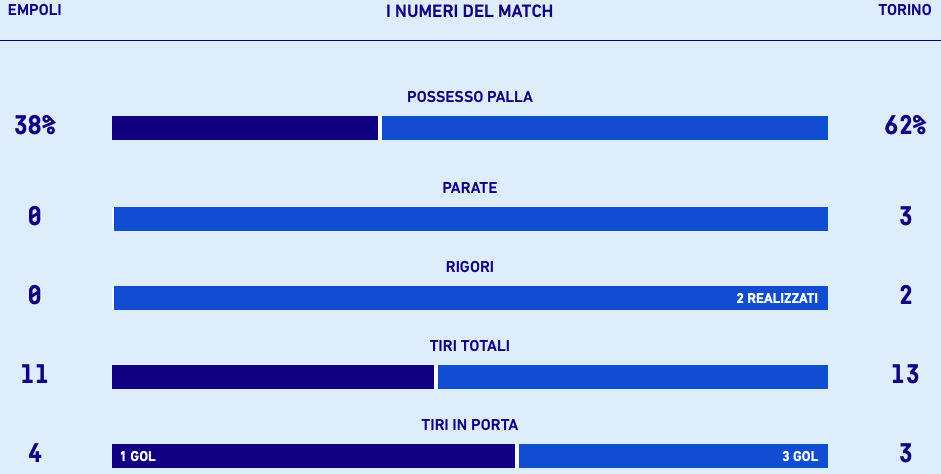This screenshot has height=474, width=941.
Task: Click the 3 GOL text in bar
Action: coord(800,457)
